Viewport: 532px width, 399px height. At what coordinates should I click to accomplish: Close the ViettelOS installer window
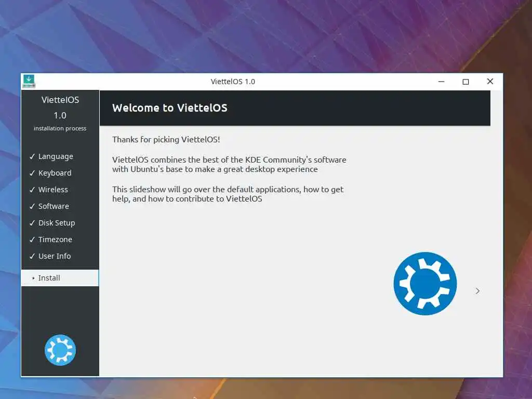(x=490, y=82)
